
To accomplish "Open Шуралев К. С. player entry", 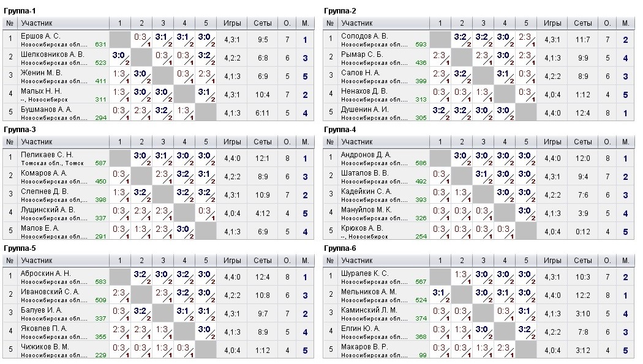I will 365,273.
